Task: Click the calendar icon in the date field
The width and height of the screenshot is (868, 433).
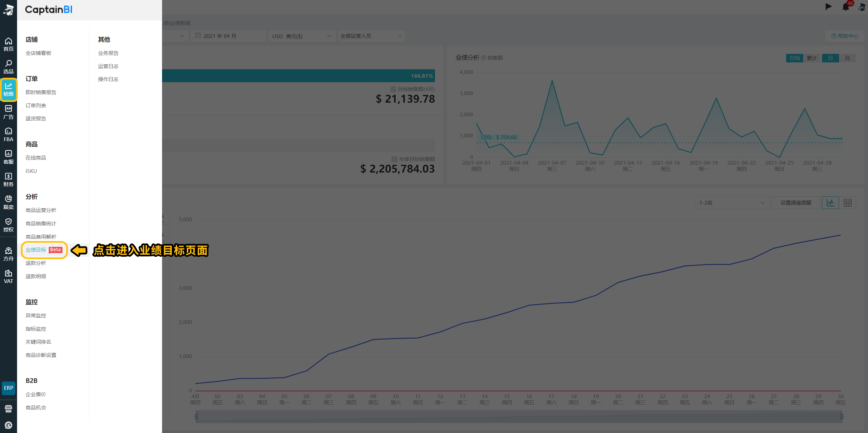Action: tap(198, 35)
